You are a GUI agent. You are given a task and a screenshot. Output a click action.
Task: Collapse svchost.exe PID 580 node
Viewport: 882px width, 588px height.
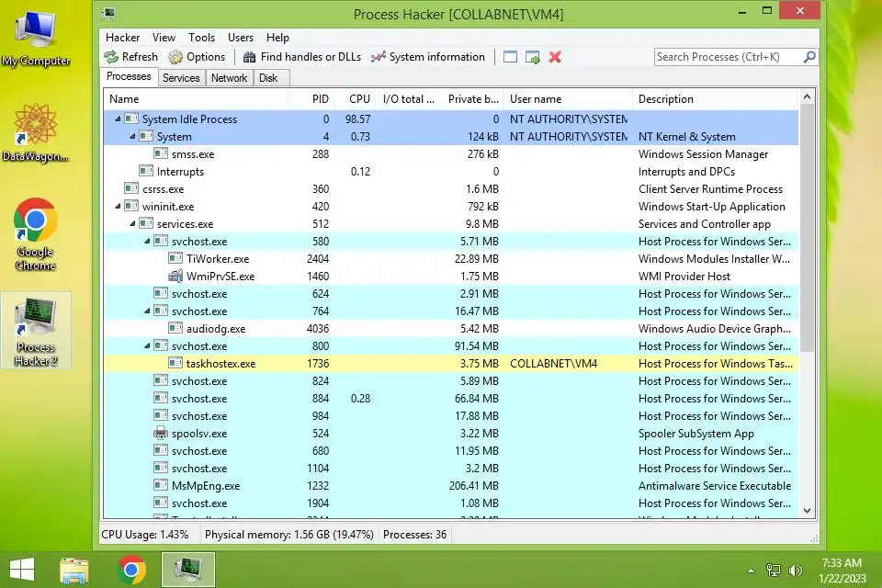click(x=147, y=241)
